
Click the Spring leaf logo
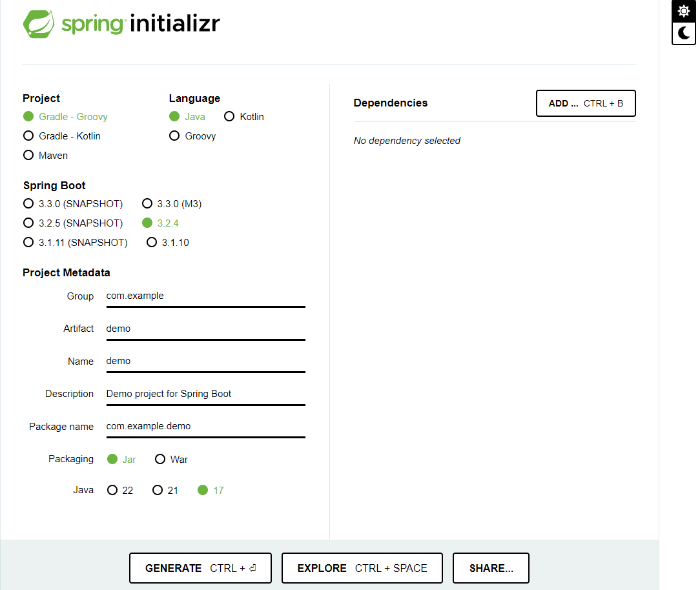(x=39, y=24)
